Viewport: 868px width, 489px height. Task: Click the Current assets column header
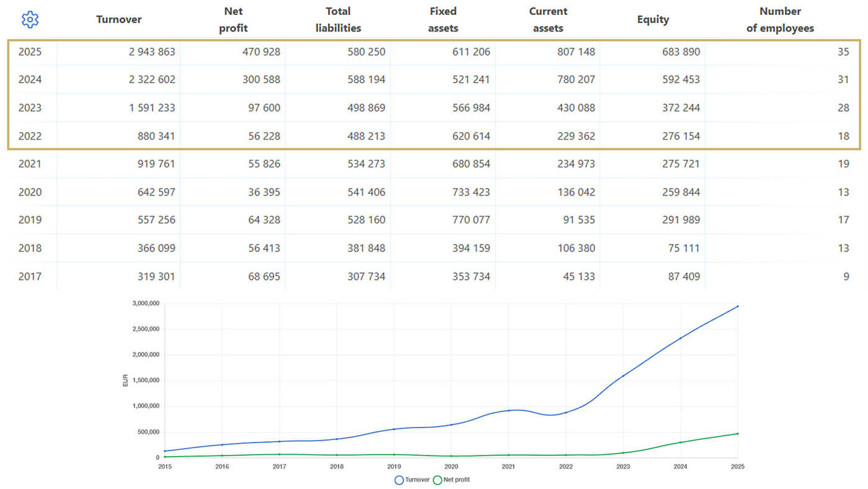(x=547, y=19)
